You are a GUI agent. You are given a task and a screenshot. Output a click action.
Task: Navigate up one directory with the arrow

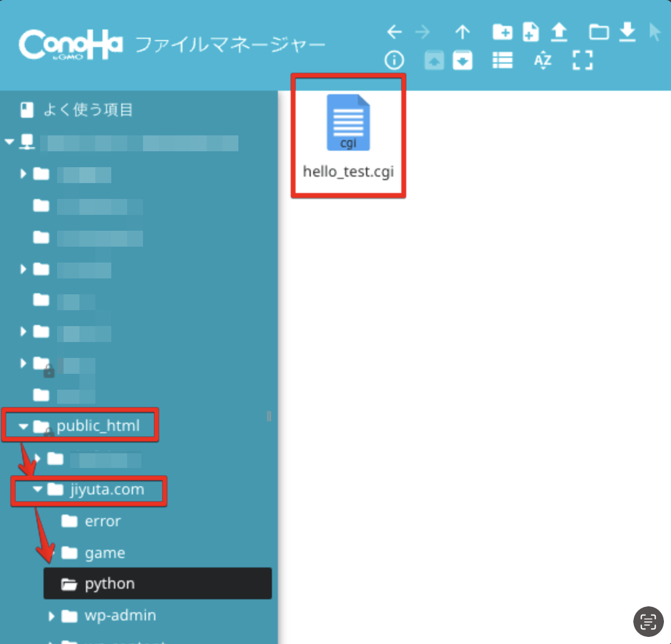[463, 32]
